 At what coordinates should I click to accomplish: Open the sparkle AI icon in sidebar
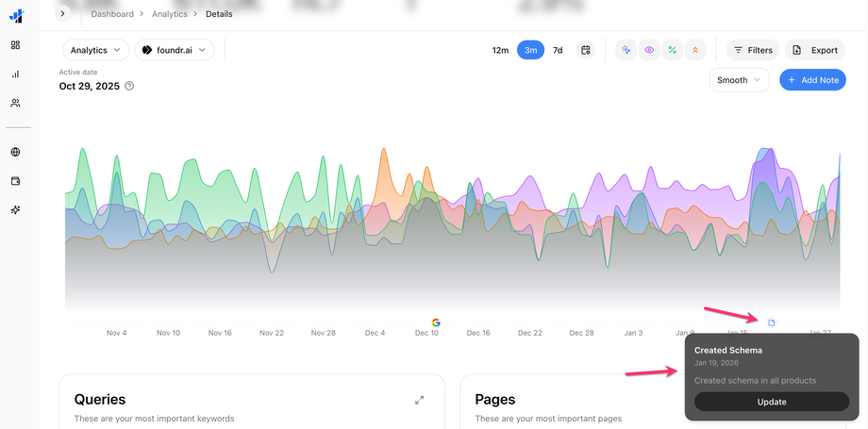tap(15, 210)
